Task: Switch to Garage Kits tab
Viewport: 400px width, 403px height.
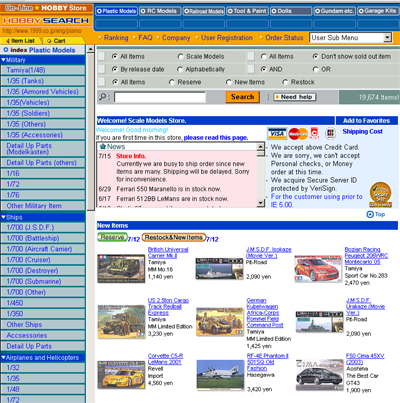Action: (x=379, y=11)
